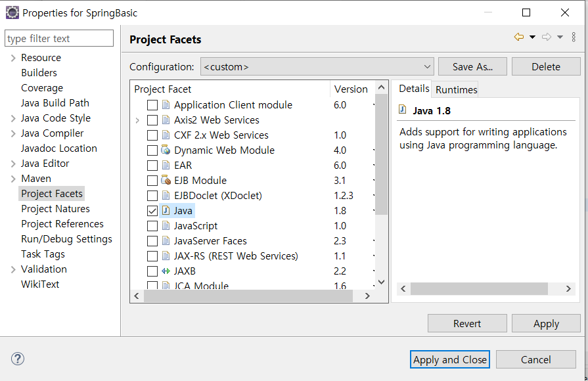Open forward history dropdown arrow
This screenshot has height=381, width=588.
pos(560,37)
